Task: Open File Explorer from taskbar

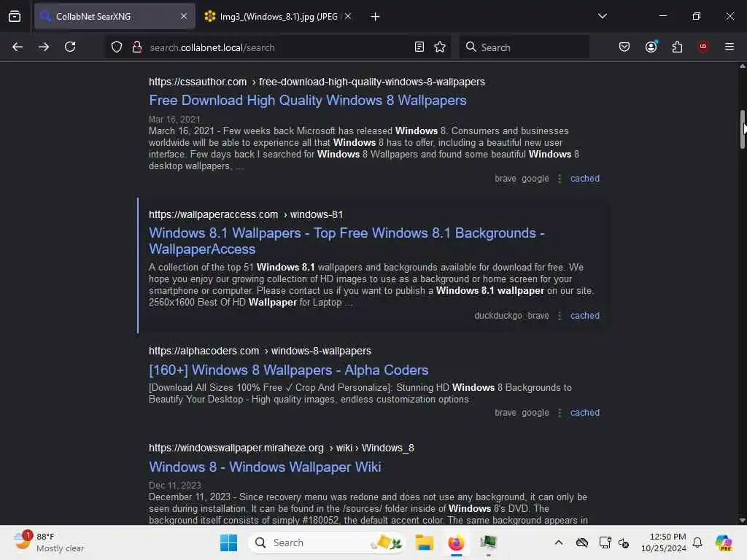Action: (x=424, y=542)
